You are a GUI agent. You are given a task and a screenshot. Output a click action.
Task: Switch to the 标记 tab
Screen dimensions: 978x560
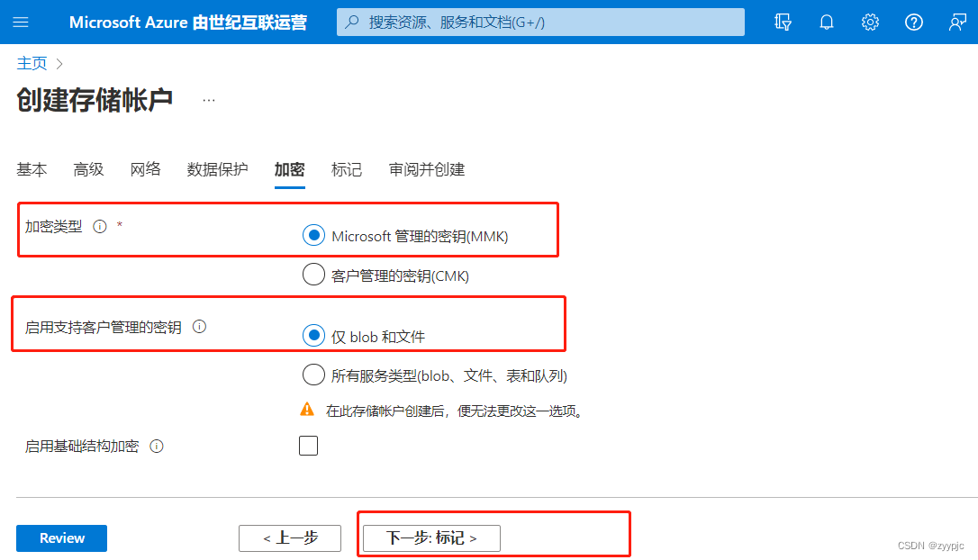coord(347,169)
